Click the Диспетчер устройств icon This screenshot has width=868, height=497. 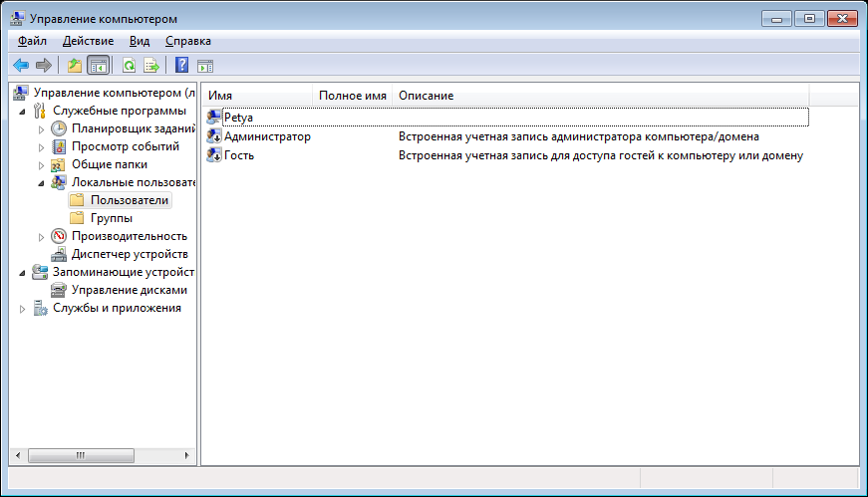pos(59,254)
